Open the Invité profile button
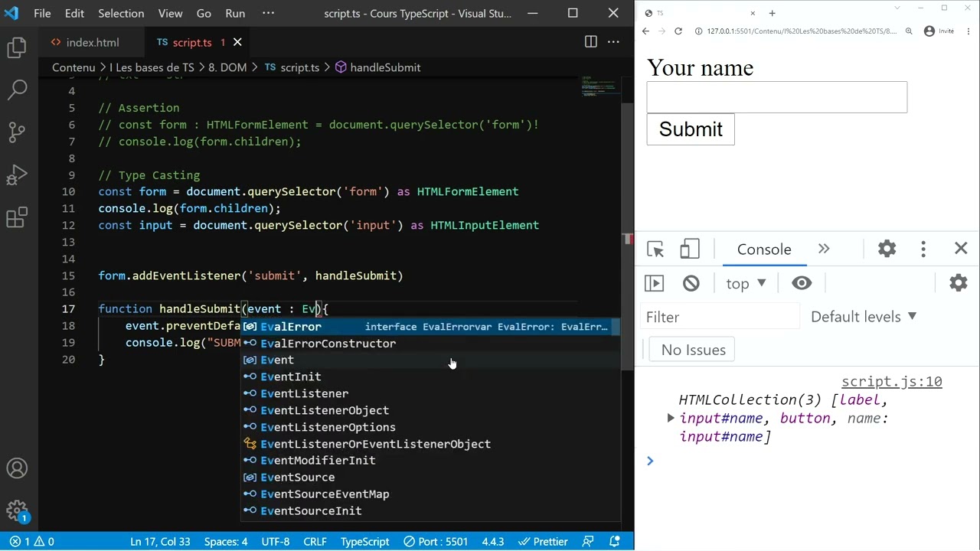The width and height of the screenshot is (980, 551). [939, 31]
